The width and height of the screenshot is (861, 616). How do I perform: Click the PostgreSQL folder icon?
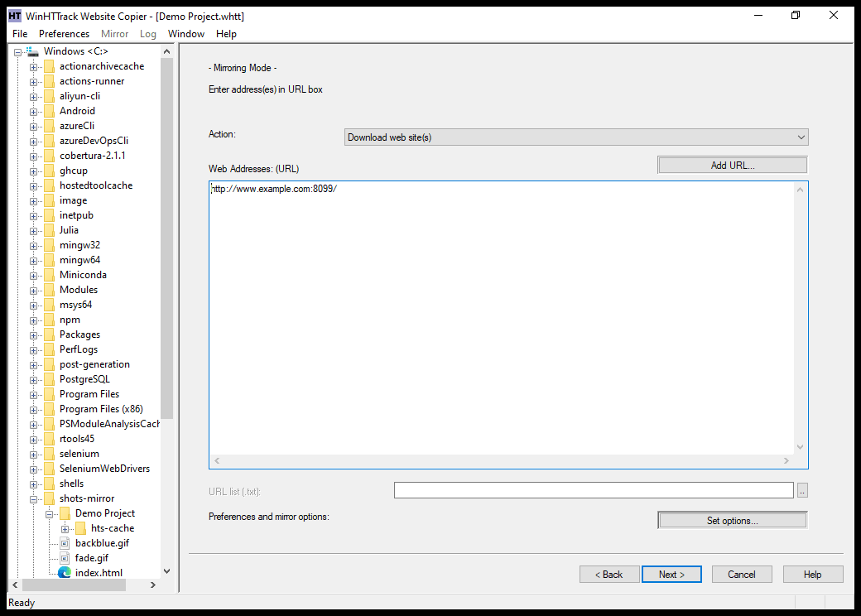pos(50,379)
